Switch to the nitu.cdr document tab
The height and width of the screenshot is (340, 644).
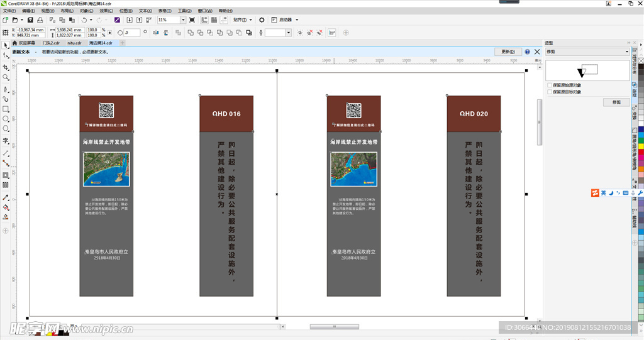point(75,43)
